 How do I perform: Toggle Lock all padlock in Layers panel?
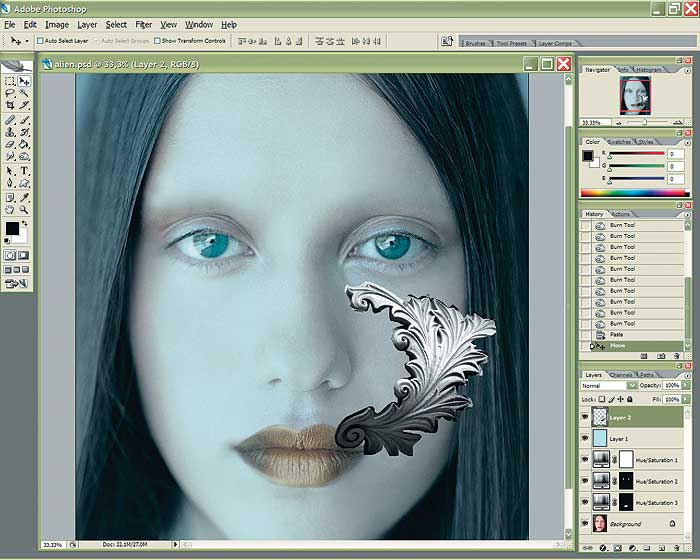click(629, 399)
